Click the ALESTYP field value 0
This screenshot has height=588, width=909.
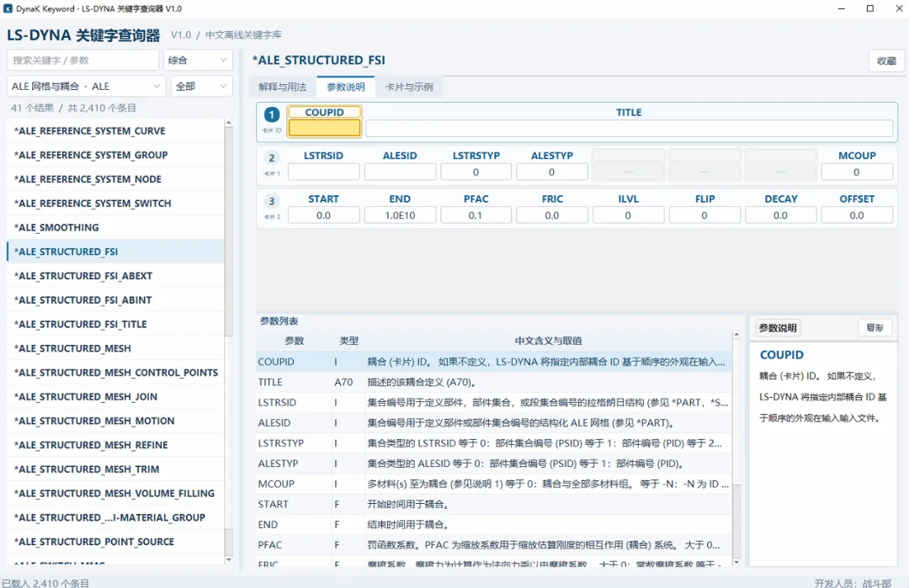[x=552, y=172]
